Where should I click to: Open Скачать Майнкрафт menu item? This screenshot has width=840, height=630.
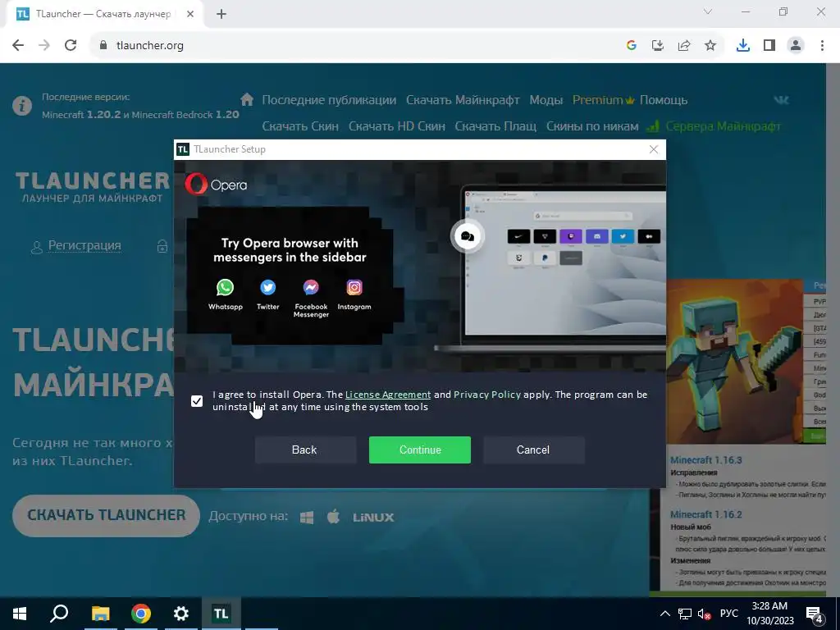tap(463, 100)
